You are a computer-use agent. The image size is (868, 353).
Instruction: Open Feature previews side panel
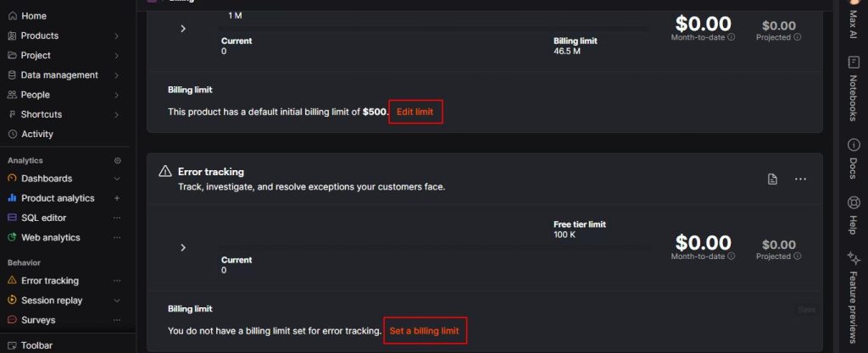853,298
